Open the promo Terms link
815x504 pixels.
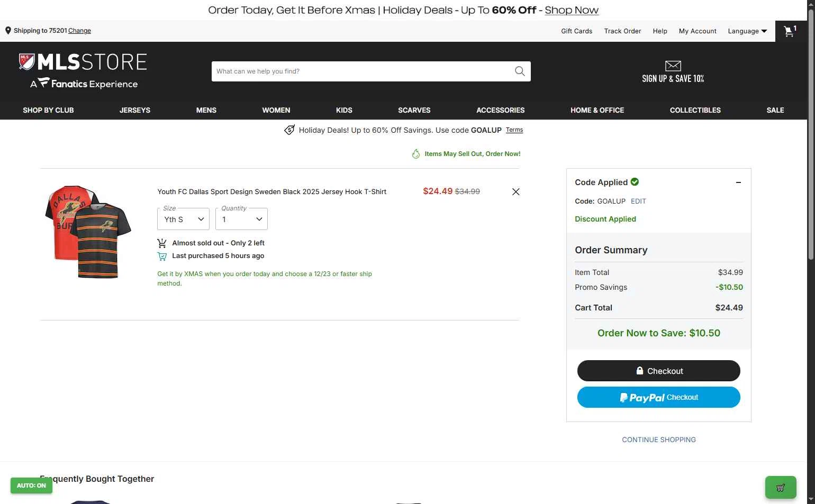[514, 130]
